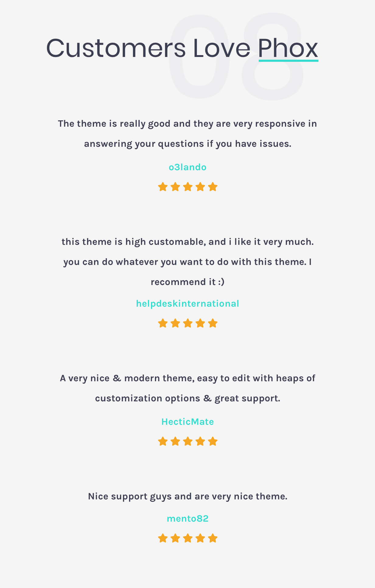Open the helpdeskinternational reviewer link

187,304
